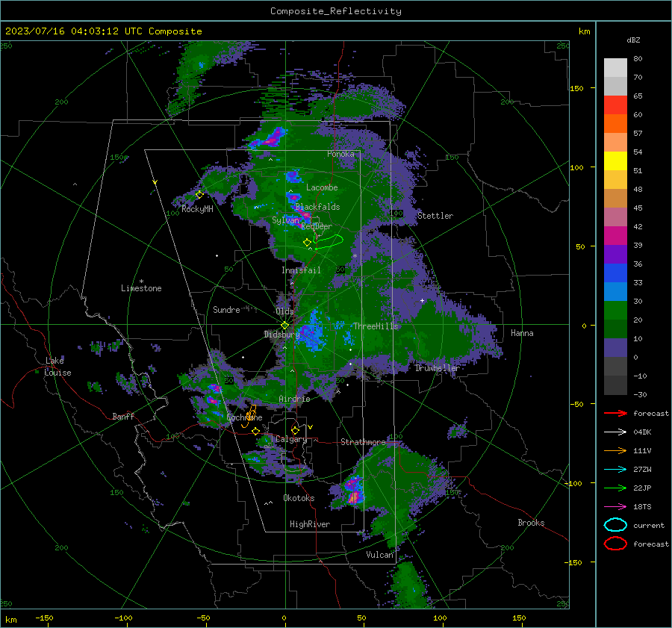The height and width of the screenshot is (628, 672).
Task: Click the HighRiver city label
Action: click(x=310, y=524)
